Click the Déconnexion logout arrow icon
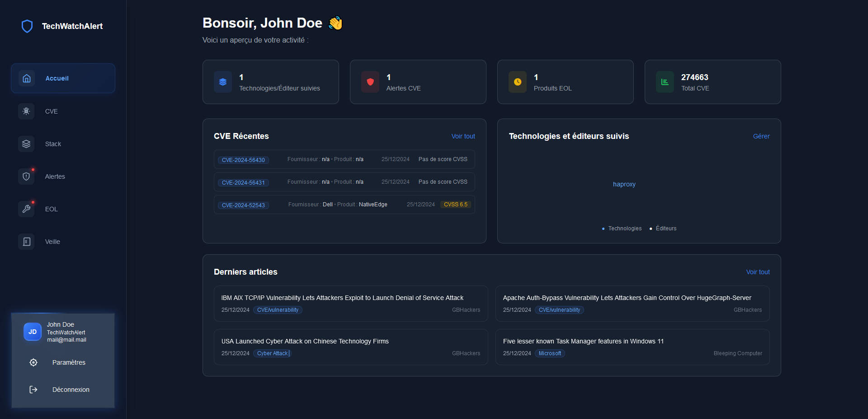Screen dimensions: 868x419 (33, 390)
